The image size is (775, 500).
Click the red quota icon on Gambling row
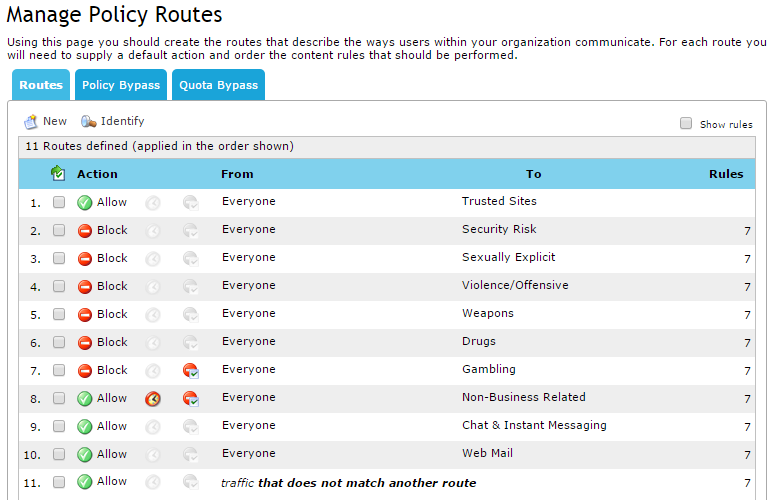[191, 370]
